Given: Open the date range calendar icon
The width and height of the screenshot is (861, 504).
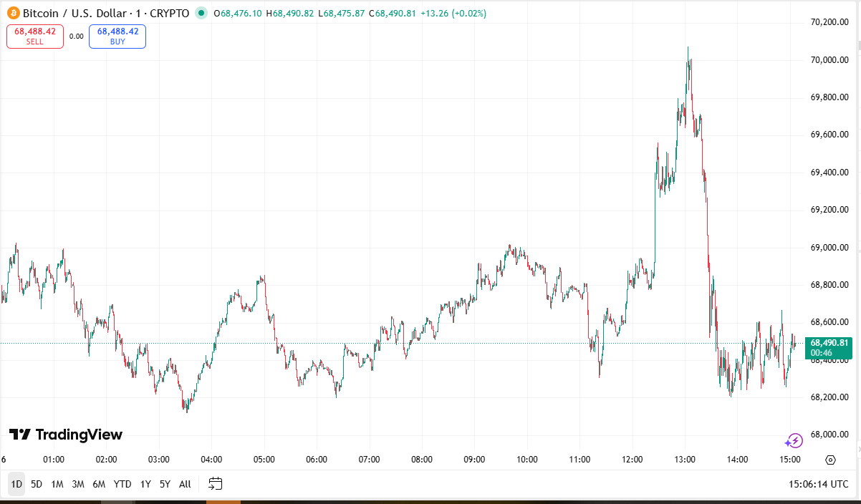Looking at the screenshot, I should point(216,484).
